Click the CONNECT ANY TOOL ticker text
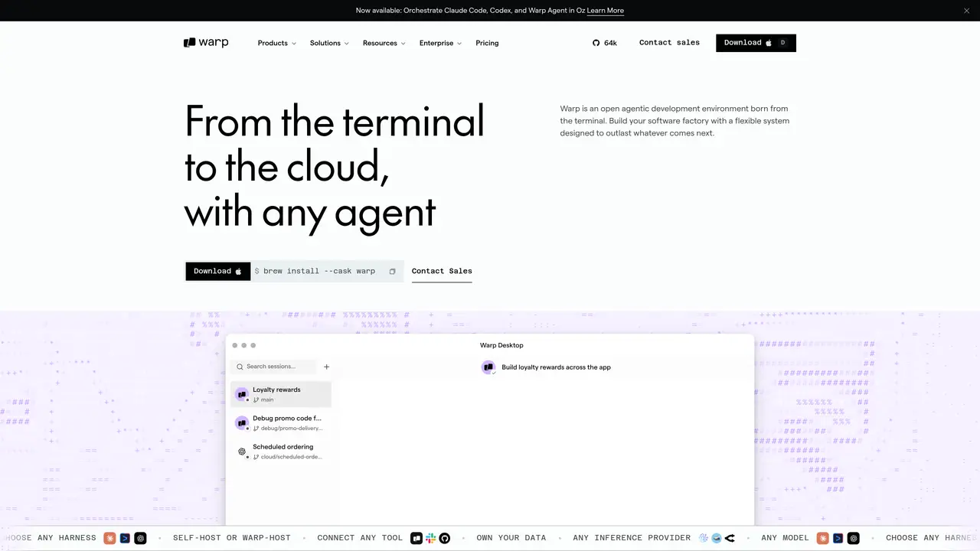The image size is (980, 551). (360, 538)
